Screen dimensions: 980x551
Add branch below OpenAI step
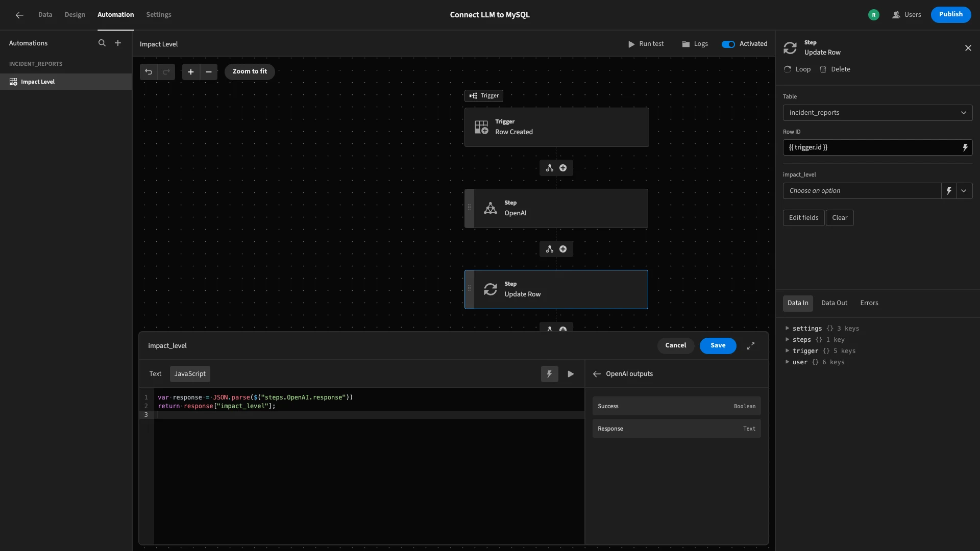pos(550,249)
